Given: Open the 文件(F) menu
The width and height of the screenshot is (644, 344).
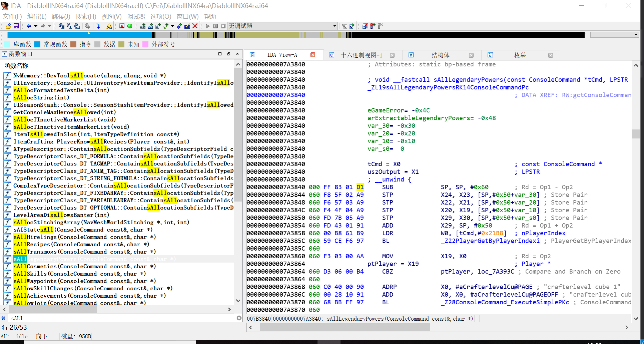Looking at the screenshot, I should [12, 16].
